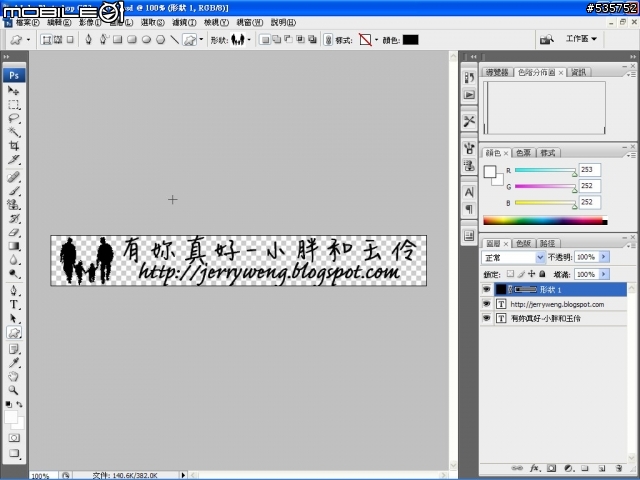Open the 視窗 menu

[250, 22]
